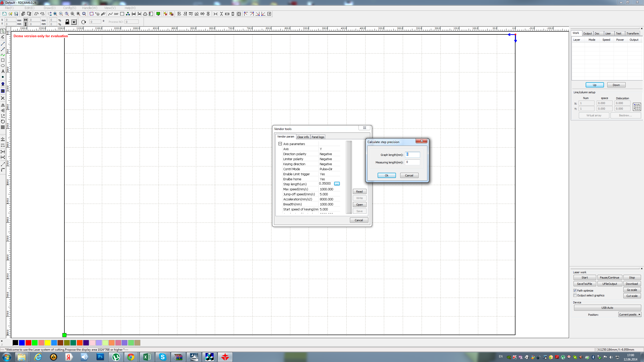Switch to the Clear info tab
The image size is (644, 362).
pyautogui.click(x=303, y=137)
